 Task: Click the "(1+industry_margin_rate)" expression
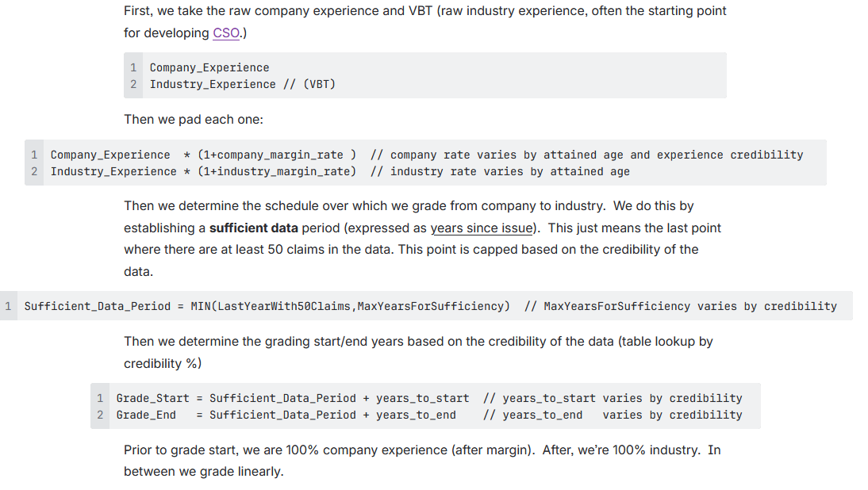click(x=276, y=172)
